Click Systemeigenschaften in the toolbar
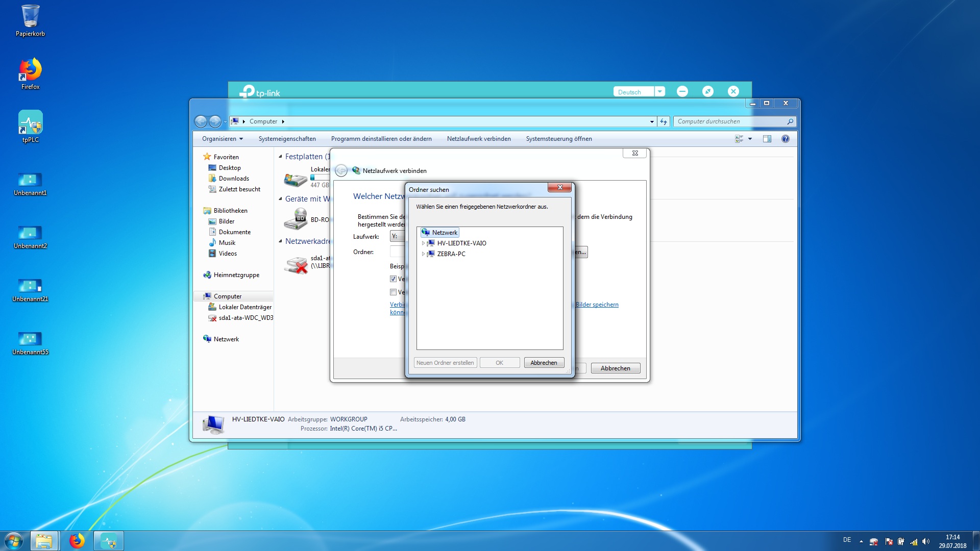Screen dimensions: 980x551 pyautogui.click(x=287, y=139)
